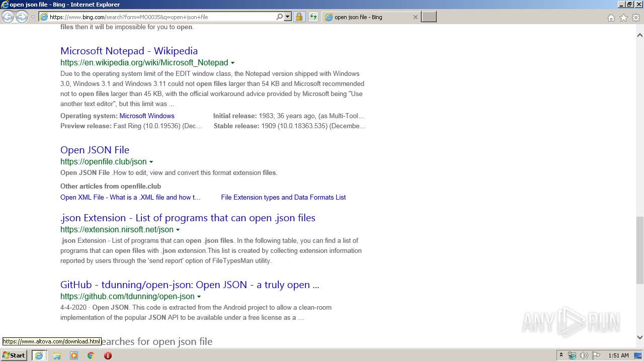
Task: Click the network tray icon
Action: point(572,355)
